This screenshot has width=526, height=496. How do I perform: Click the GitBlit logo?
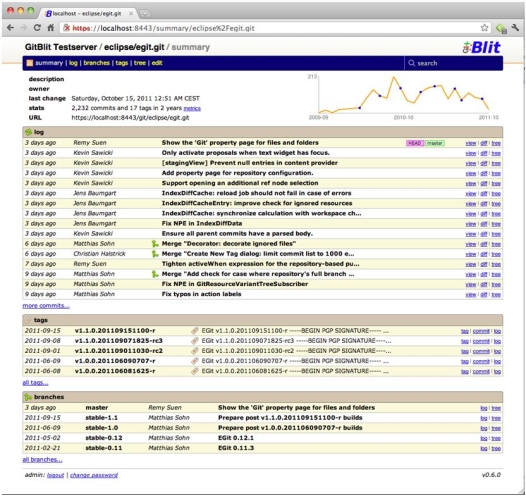tap(481, 47)
